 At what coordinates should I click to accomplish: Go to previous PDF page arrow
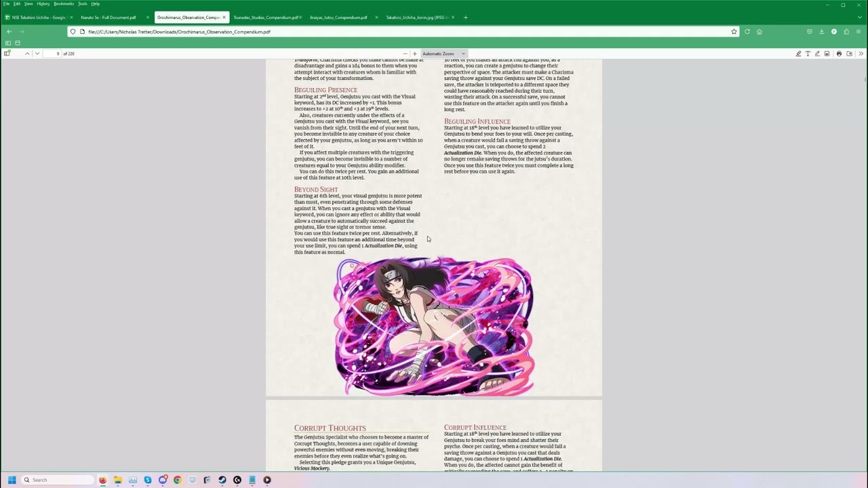27,54
